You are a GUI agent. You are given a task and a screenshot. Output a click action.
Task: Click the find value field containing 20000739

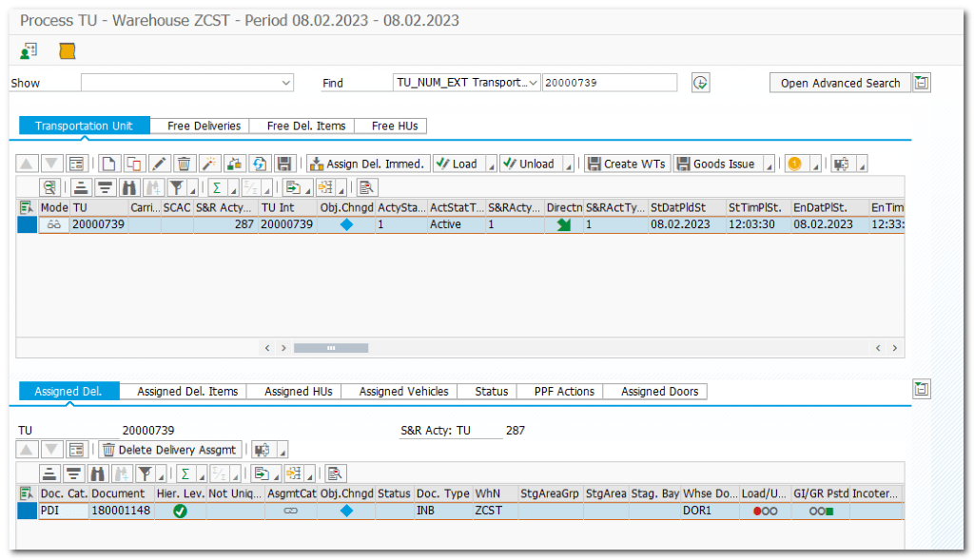coord(610,83)
